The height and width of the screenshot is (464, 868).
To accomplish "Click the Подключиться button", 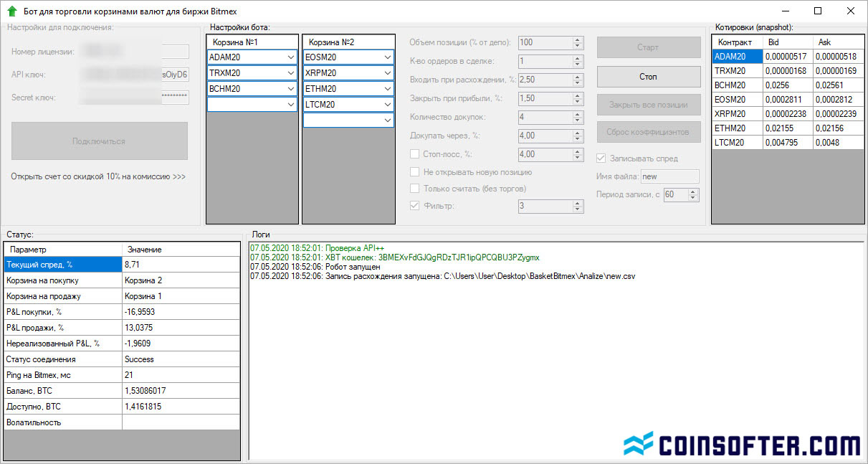I will point(99,141).
